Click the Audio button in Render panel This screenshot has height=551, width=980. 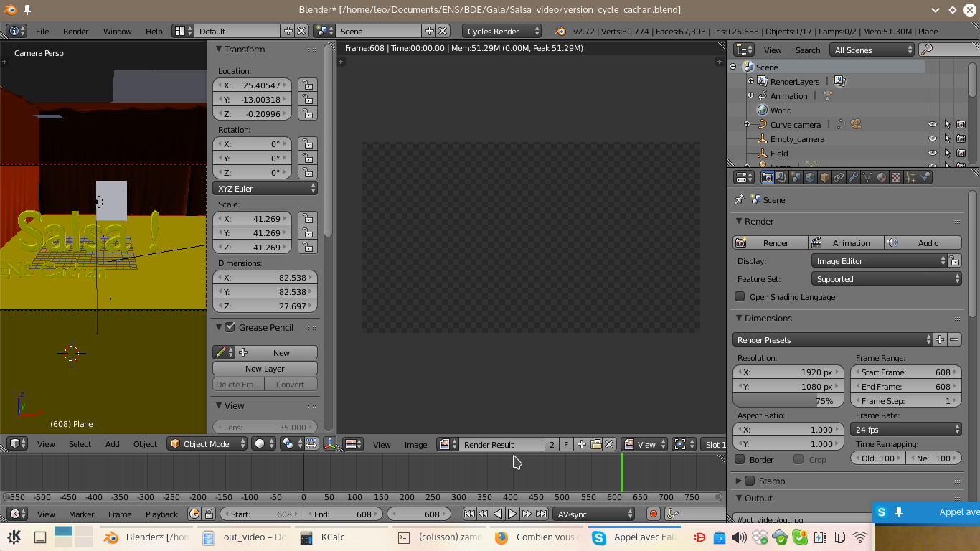click(923, 243)
